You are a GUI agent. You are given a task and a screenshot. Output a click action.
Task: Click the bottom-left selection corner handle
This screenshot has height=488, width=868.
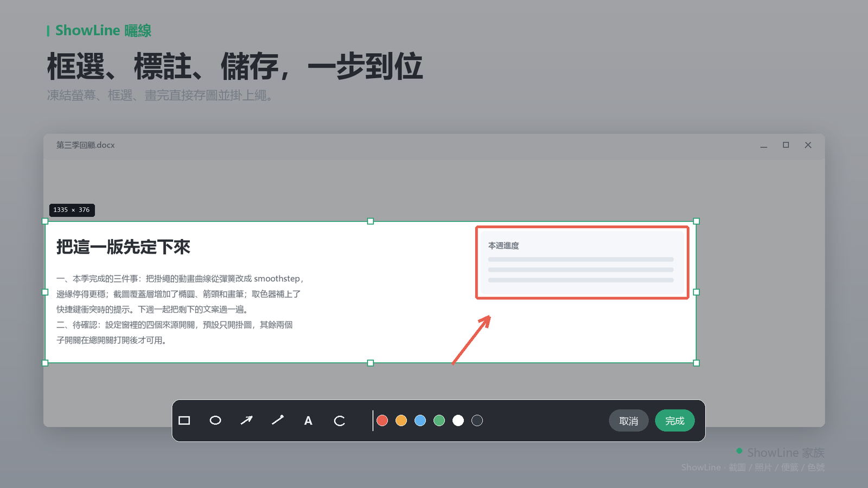tap(45, 363)
